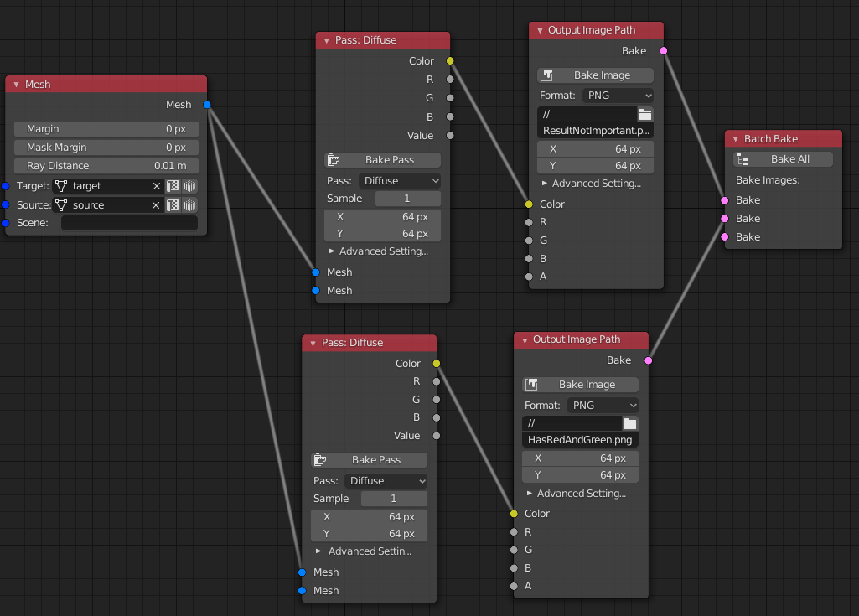The image size is (859, 616).
Task: Click Bake Pass icon in node feeding HasRedAndGreen
Action: [x=320, y=460]
